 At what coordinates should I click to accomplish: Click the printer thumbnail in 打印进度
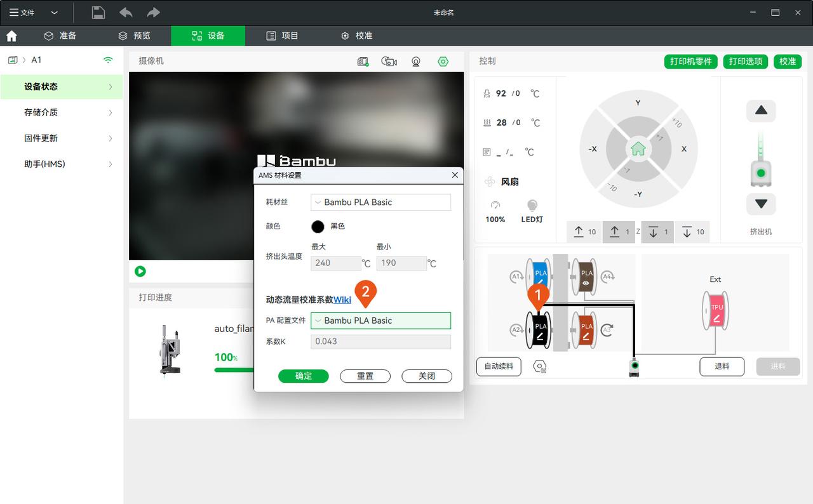pos(169,350)
